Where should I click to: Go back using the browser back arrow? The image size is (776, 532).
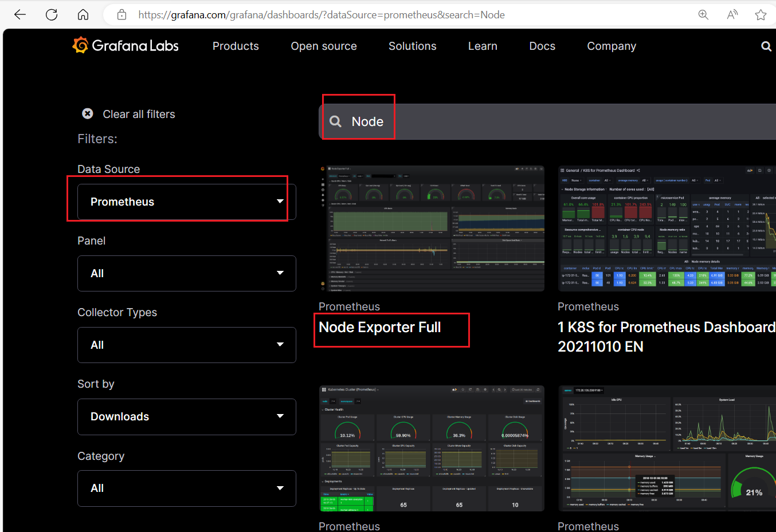pos(20,15)
